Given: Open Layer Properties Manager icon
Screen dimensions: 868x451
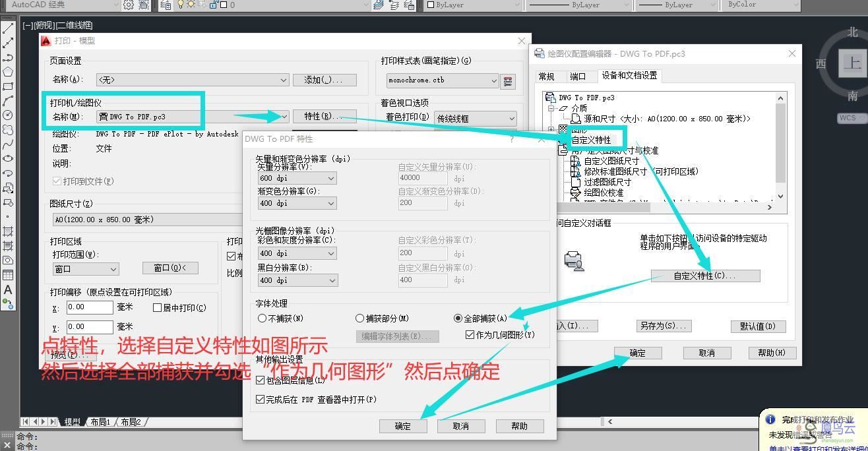Looking at the screenshot, I should (166, 5).
